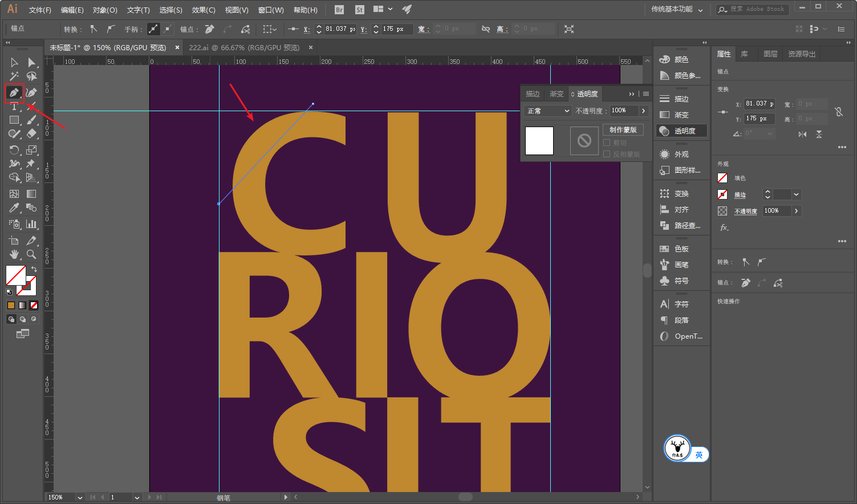Image resolution: width=857 pixels, height=504 pixels.
Task: Open the zoom level 150% dropdown
Action: tap(79, 497)
